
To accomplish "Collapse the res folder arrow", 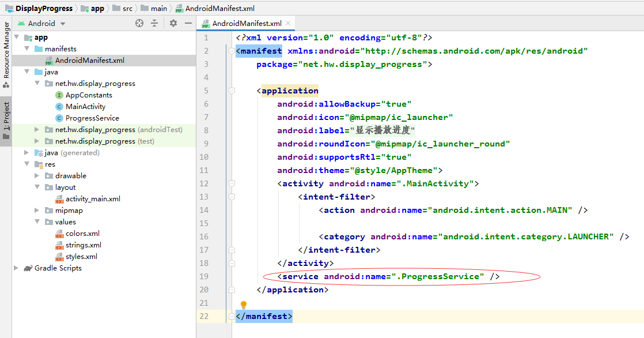I will pyautogui.click(x=27, y=164).
